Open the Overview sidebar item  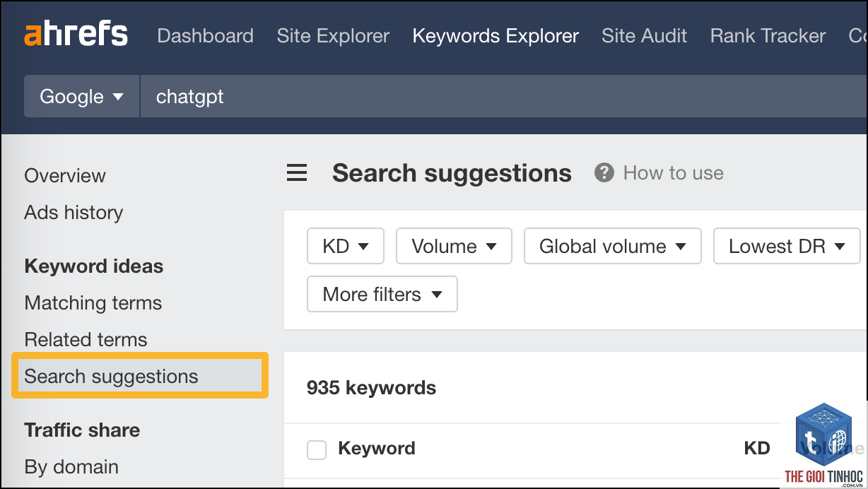pyautogui.click(x=65, y=175)
